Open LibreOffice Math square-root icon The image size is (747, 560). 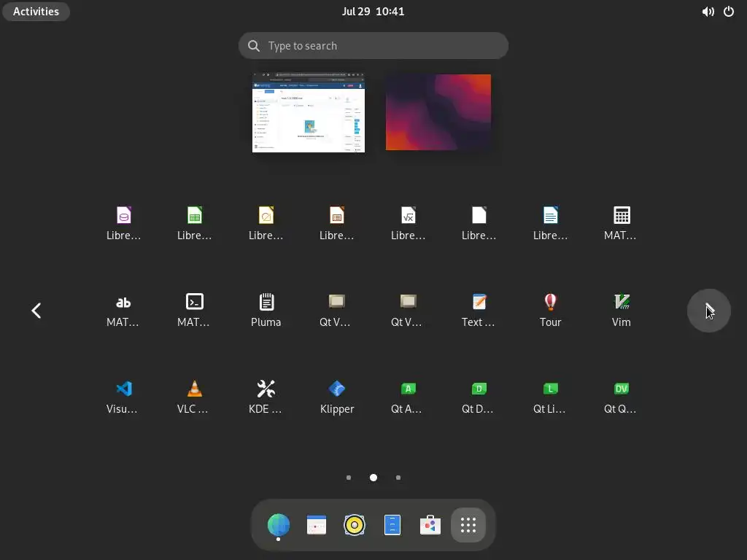409,215
